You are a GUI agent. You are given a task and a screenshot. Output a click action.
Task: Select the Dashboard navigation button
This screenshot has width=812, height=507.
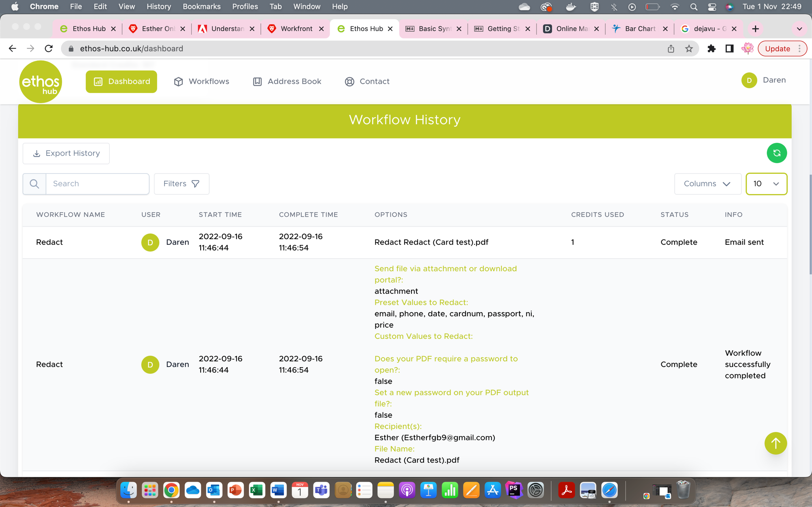point(121,81)
